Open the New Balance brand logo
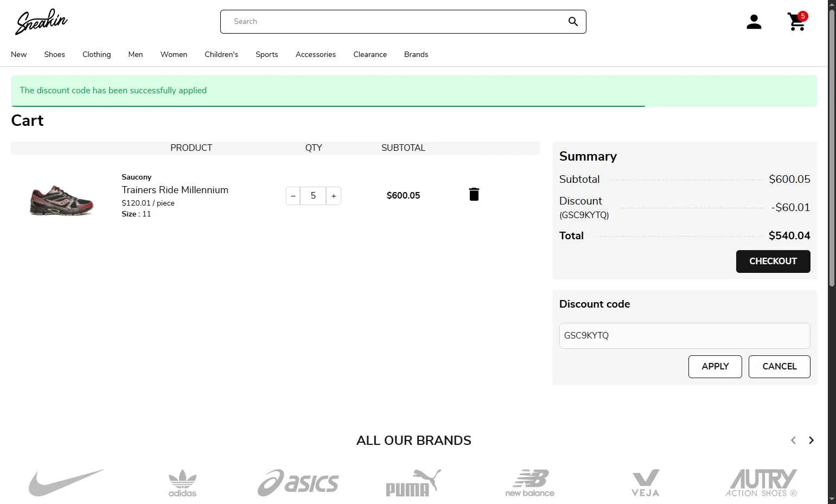This screenshot has width=836, height=504. pyautogui.click(x=529, y=483)
